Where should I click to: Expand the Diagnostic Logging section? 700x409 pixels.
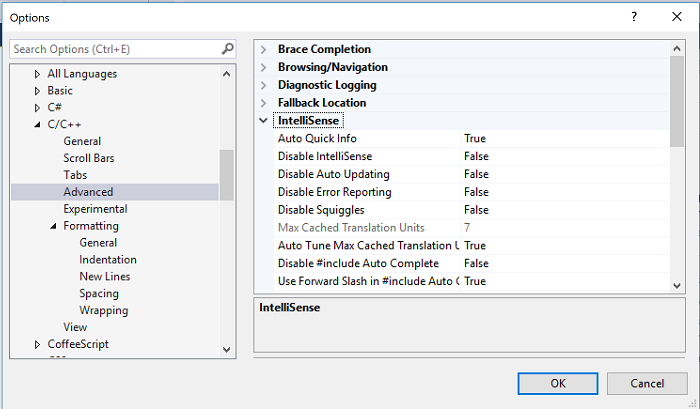(x=263, y=85)
